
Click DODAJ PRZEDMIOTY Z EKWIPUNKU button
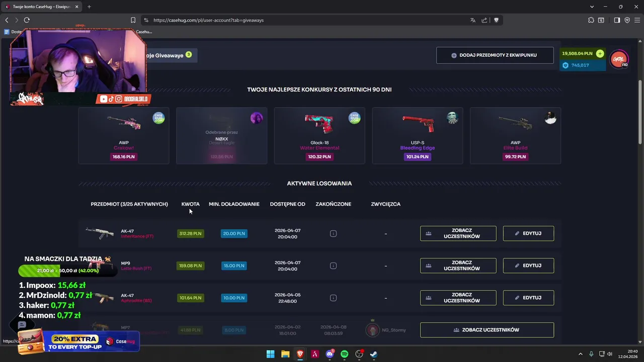[495, 55]
